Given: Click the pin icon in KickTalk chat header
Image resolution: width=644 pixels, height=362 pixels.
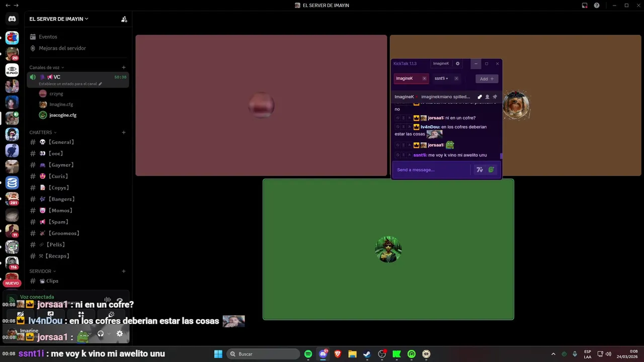Looking at the screenshot, I should pyautogui.click(x=495, y=97).
